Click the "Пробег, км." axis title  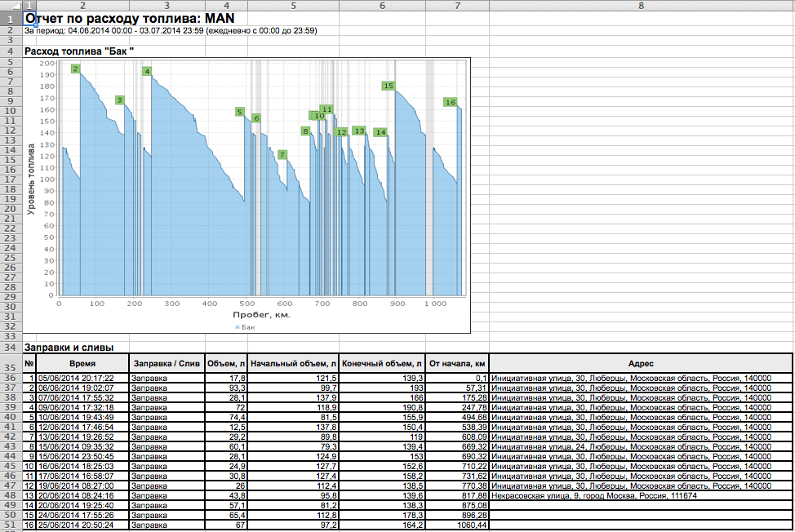[x=262, y=315]
